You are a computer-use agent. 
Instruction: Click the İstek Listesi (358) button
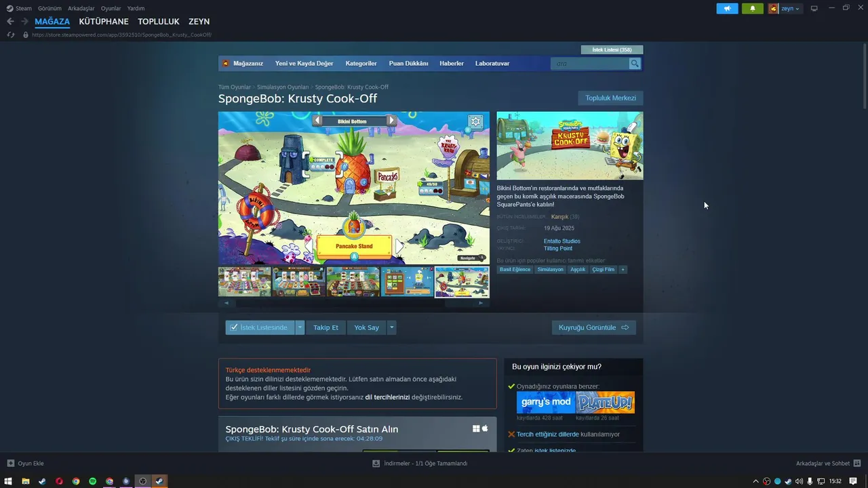[x=612, y=49]
